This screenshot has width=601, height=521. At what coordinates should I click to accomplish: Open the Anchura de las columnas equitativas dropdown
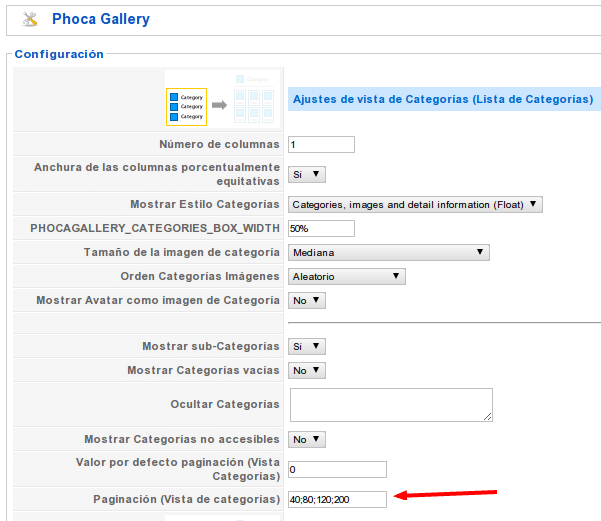pyautogui.click(x=307, y=174)
